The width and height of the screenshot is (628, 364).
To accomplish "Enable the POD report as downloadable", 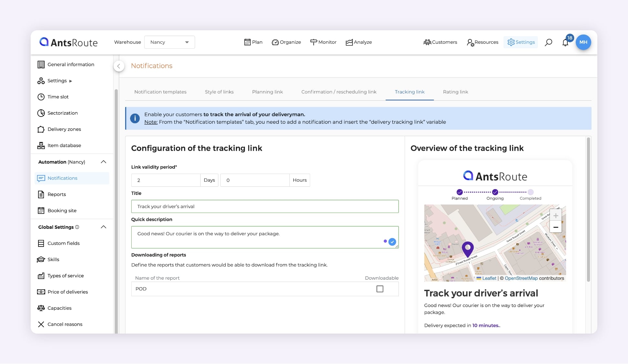I will (x=379, y=289).
